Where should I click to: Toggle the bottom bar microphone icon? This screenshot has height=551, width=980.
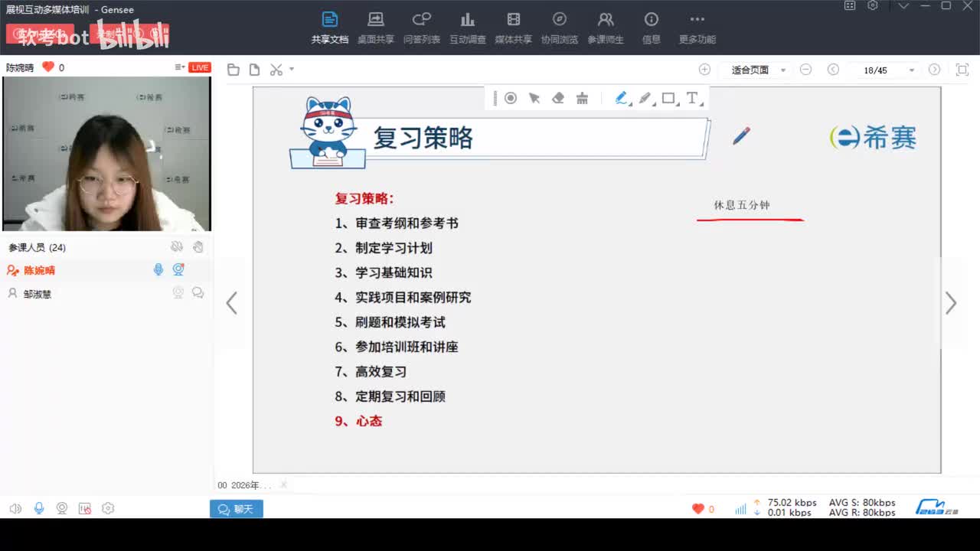tap(39, 508)
